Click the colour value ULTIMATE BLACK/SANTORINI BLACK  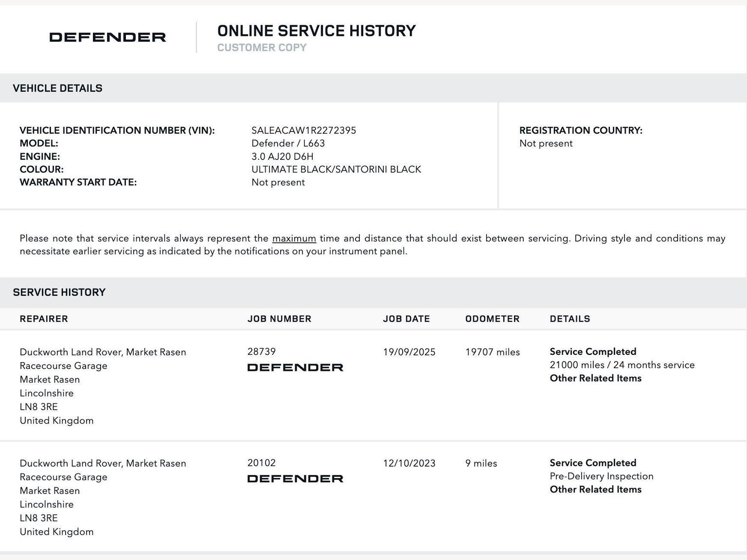(336, 169)
